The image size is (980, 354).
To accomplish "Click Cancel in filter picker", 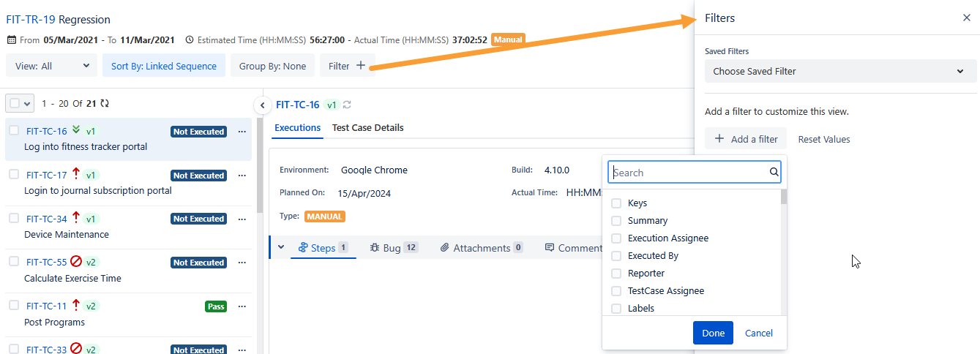I will (x=759, y=333).
